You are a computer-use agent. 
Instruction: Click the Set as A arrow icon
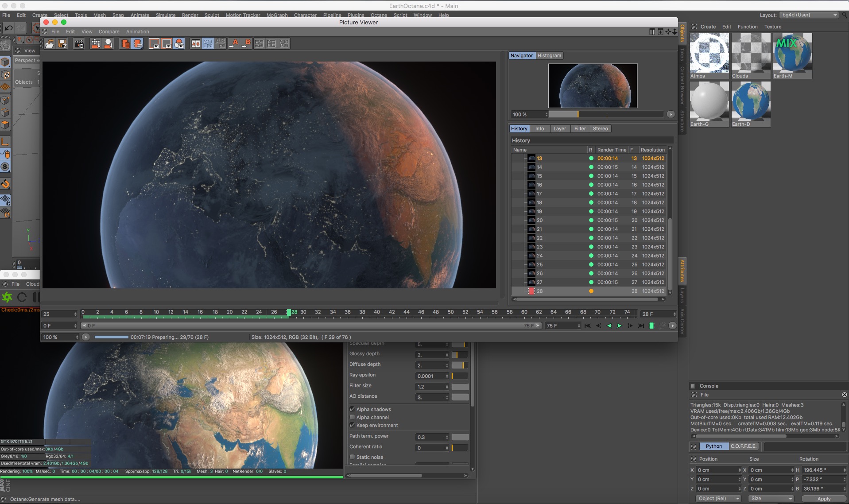[233, 43]
